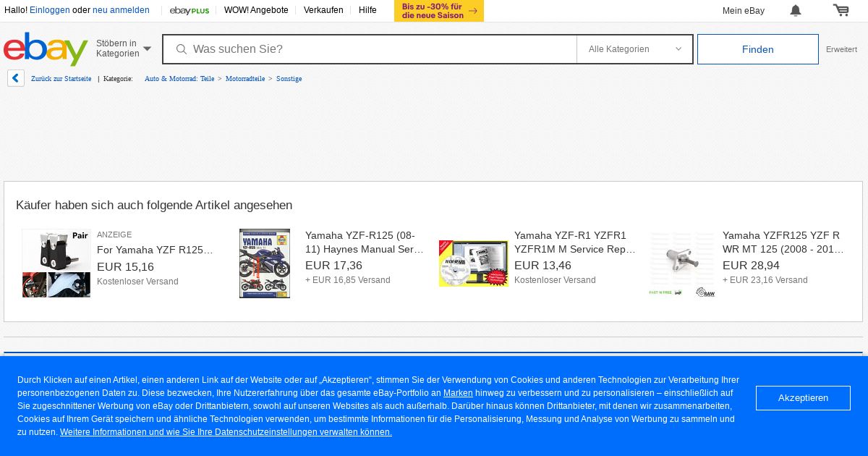Click price EUR 17,36
The width and height of the screenshot is (868, 456).
tap(333, 266)
